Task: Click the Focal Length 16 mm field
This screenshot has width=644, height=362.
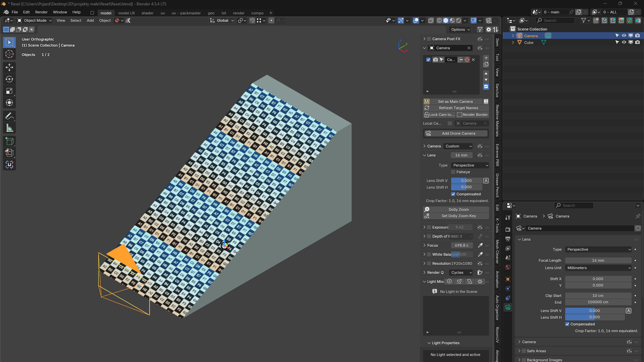Action: pyautogui.click(x=598, y=260)
